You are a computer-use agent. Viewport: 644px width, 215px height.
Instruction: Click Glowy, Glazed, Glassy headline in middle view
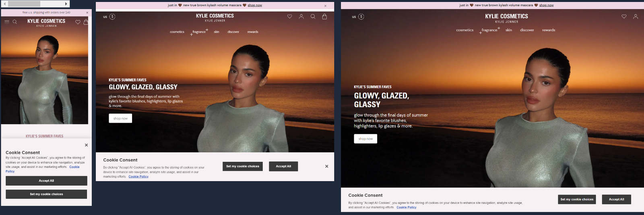point(143,87)
